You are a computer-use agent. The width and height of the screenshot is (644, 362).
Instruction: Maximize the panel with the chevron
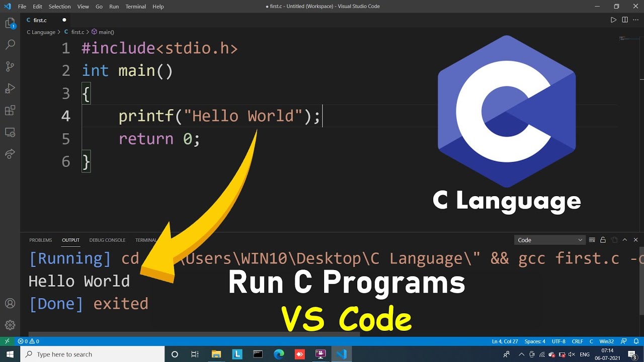[625, 240]
